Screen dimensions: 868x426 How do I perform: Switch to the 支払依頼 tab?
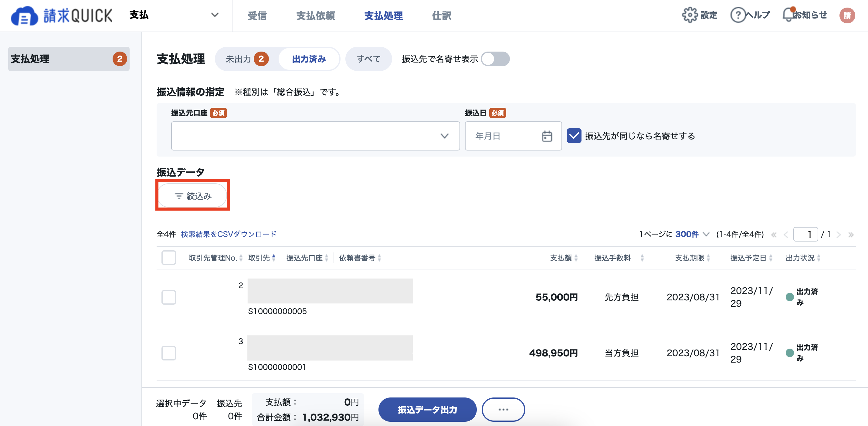click(315, 16)
